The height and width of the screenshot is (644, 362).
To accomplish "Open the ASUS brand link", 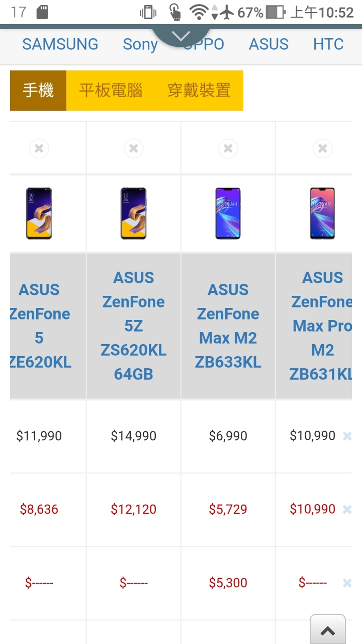I will pyautogui.click(x=269, y=44).
